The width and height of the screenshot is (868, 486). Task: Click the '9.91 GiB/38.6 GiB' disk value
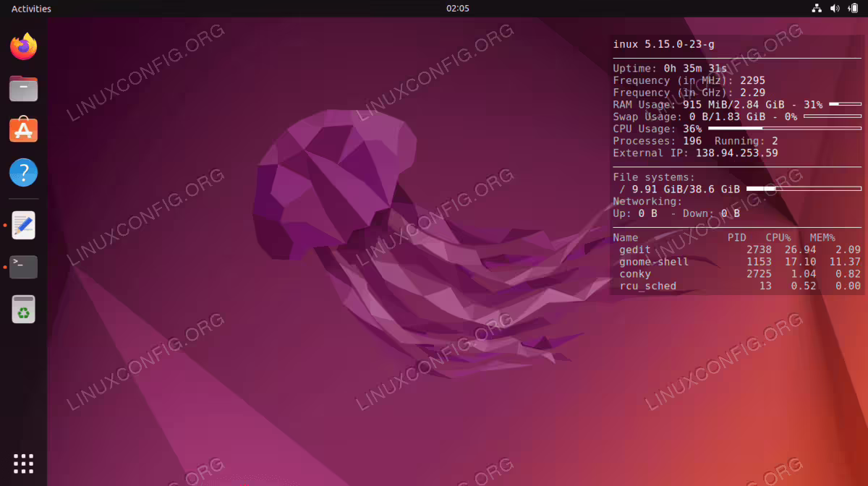(686, 189)
